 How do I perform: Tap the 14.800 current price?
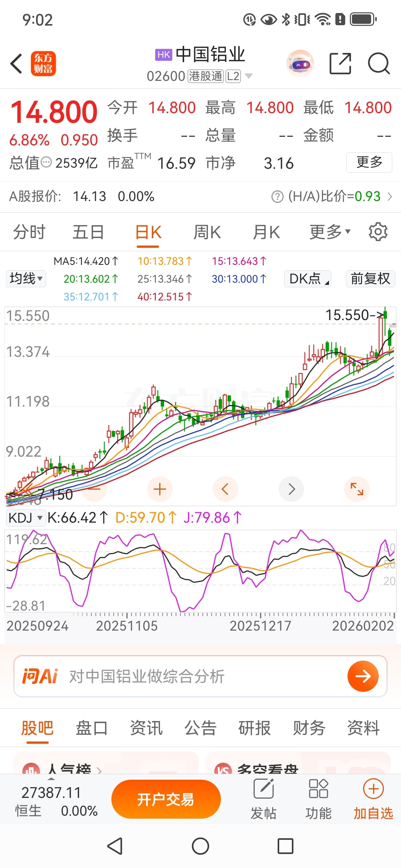tap(54, 112)
